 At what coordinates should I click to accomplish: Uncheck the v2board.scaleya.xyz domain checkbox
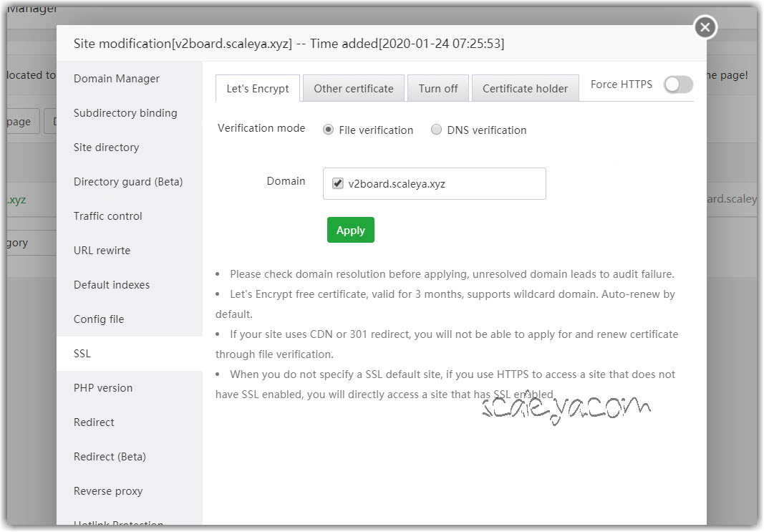[x=338, y=184]
